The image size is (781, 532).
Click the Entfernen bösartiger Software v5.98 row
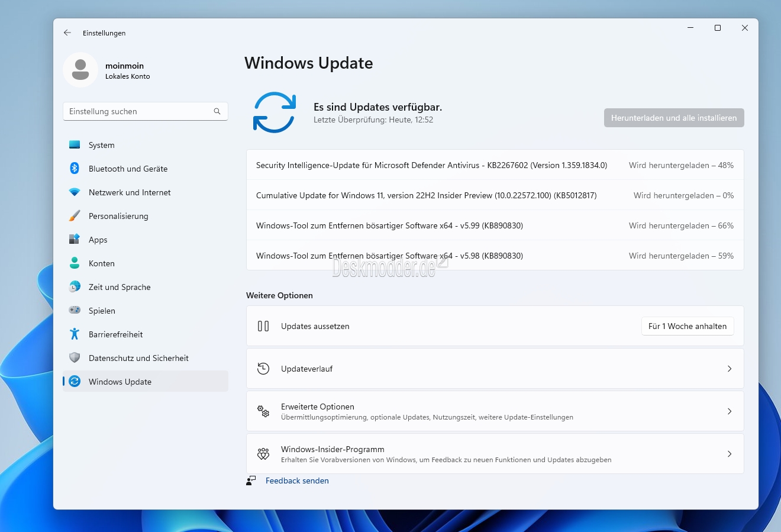[x=495, y=256]
